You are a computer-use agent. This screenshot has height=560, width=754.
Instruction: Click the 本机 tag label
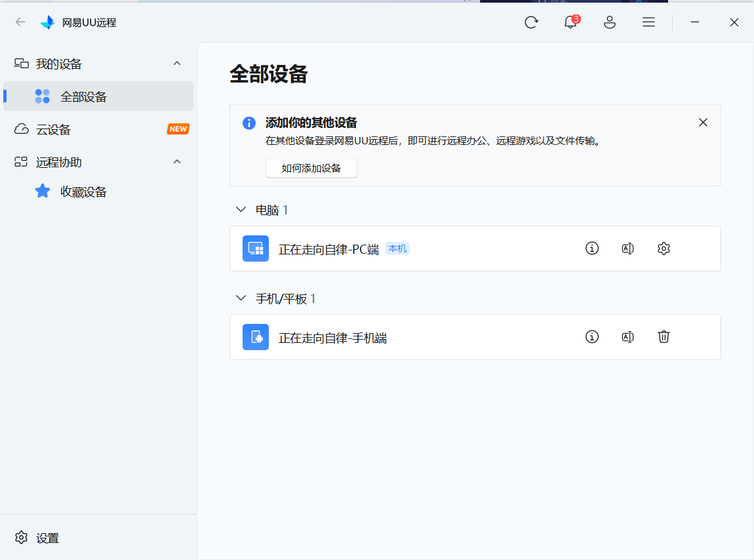[x=397, y=249]
